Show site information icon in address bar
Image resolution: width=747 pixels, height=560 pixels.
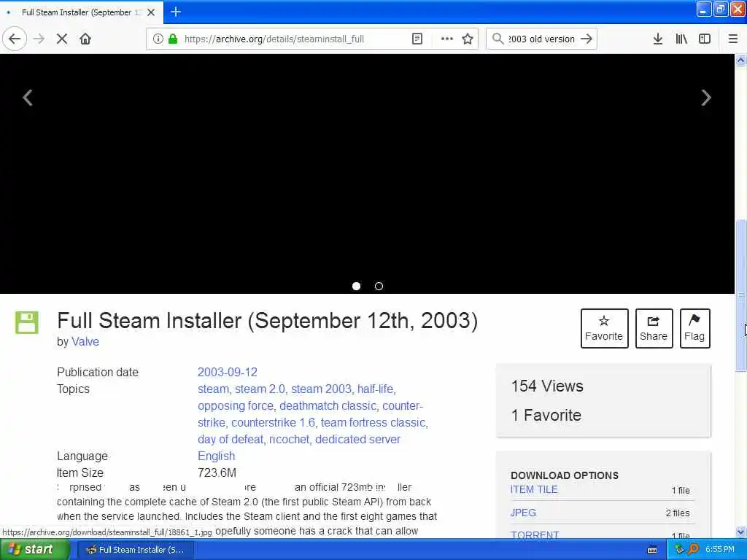pyautogui.click(x=158, y=39)
